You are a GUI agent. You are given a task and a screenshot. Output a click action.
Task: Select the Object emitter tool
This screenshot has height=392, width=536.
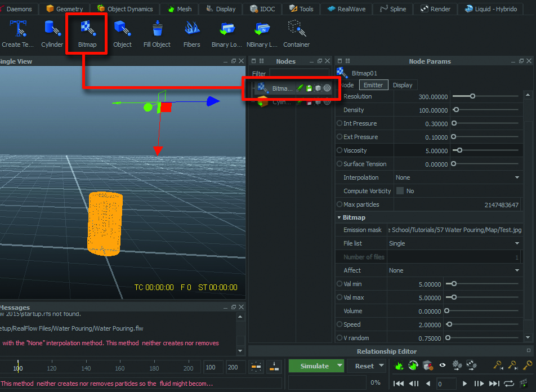[122, 34]
